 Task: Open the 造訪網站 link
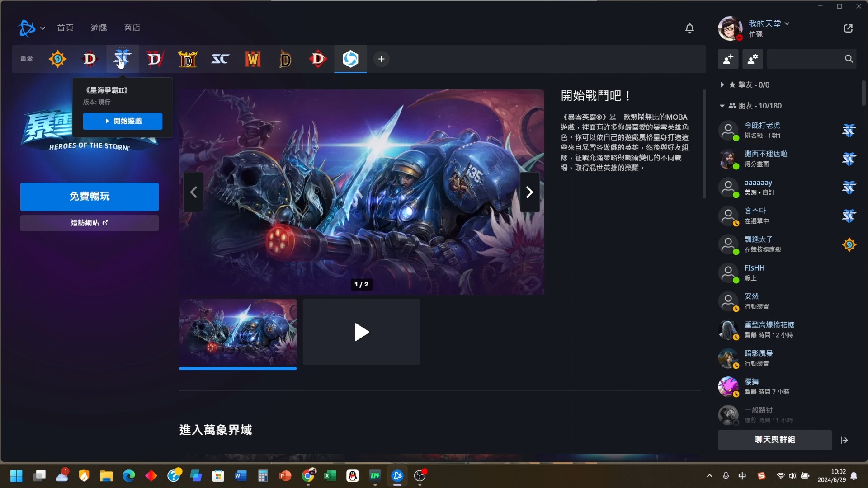(90, 223)
